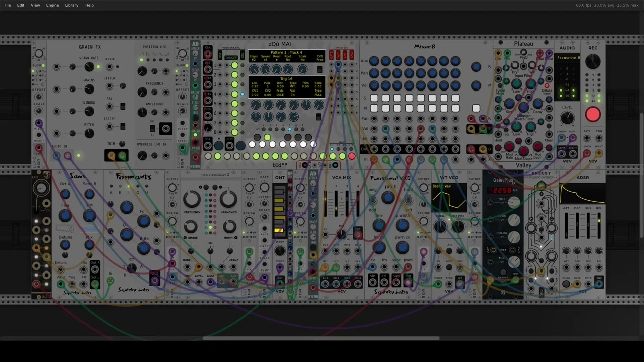The image size is (644, 362).
Task: Open the Basic.wav wavetable display on WT VCO
Action: point(448,197)
